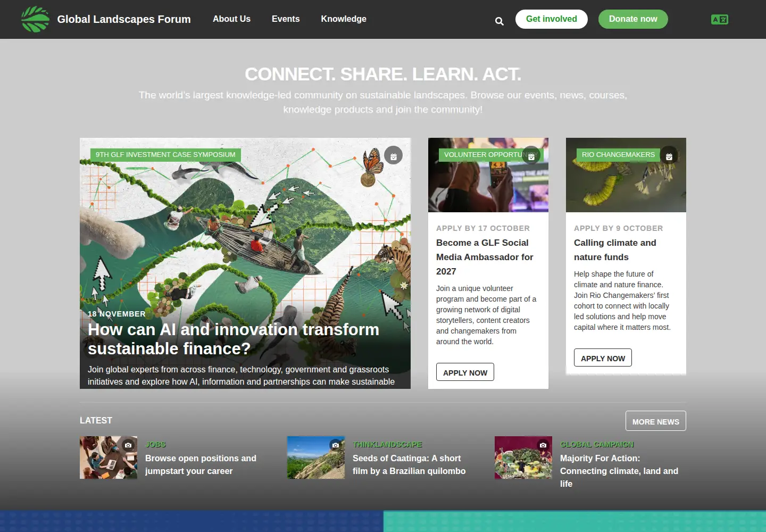The image size is (766, 532).
Task: Open the Majority For Action thumbnail
Action: tap(523, 458)
